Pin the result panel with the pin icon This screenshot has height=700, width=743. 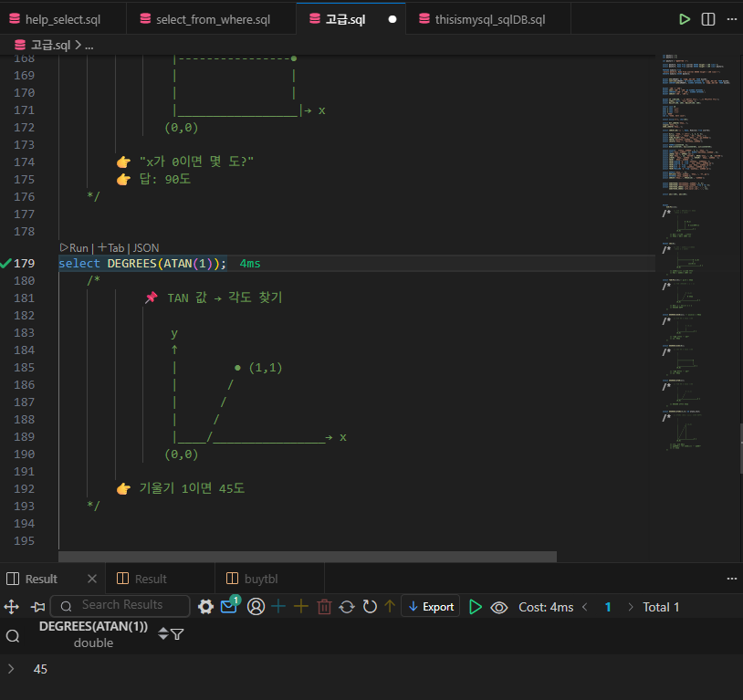click(x=37, y=607)
